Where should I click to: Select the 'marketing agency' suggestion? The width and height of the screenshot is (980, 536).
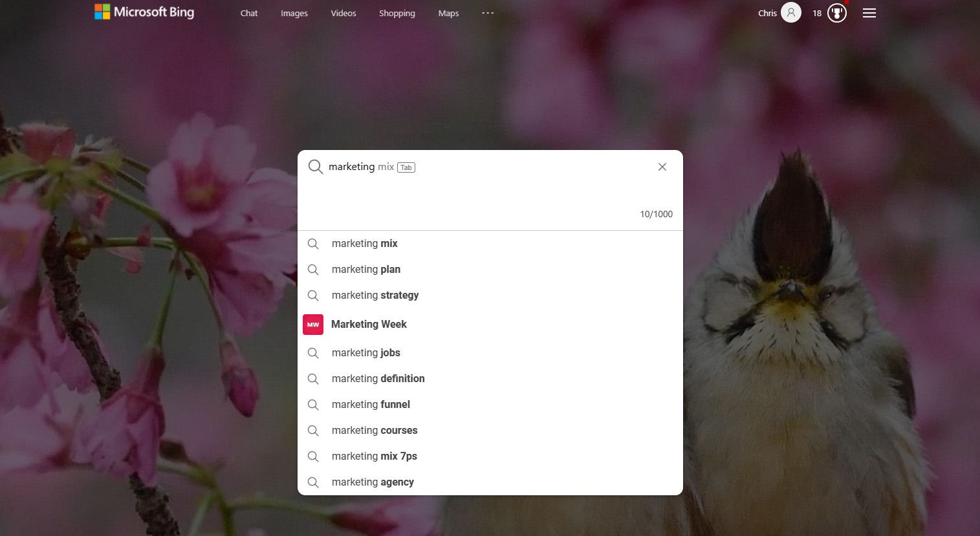tap(373, 482)
